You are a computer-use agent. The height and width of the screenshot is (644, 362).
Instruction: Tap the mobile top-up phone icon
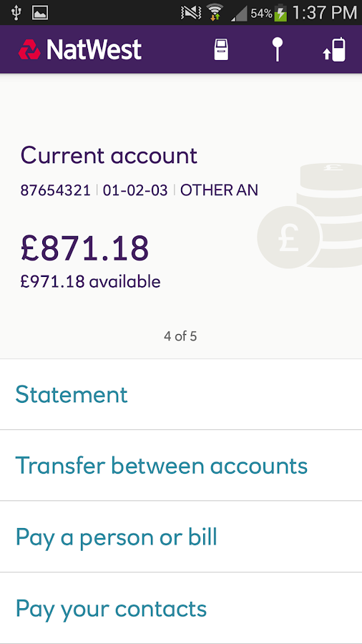click(335, 49)
